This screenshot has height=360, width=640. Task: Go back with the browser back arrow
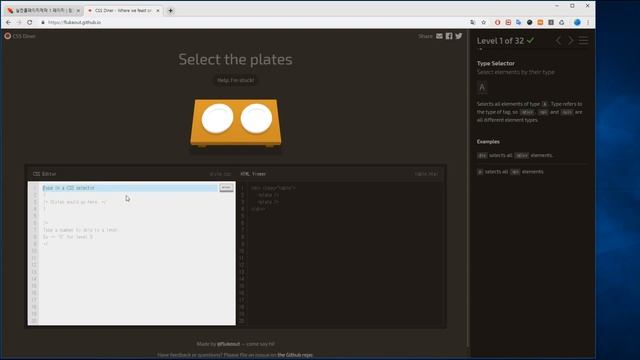pyautogui.click(x=9, y=22)
